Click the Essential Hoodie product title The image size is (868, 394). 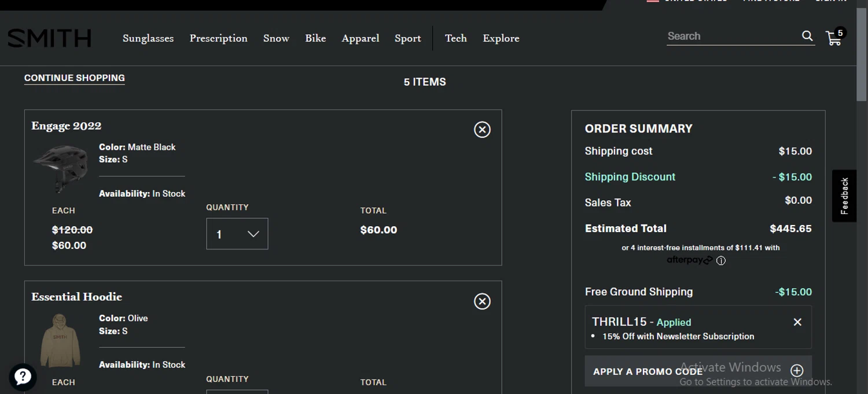click(77, 297)
